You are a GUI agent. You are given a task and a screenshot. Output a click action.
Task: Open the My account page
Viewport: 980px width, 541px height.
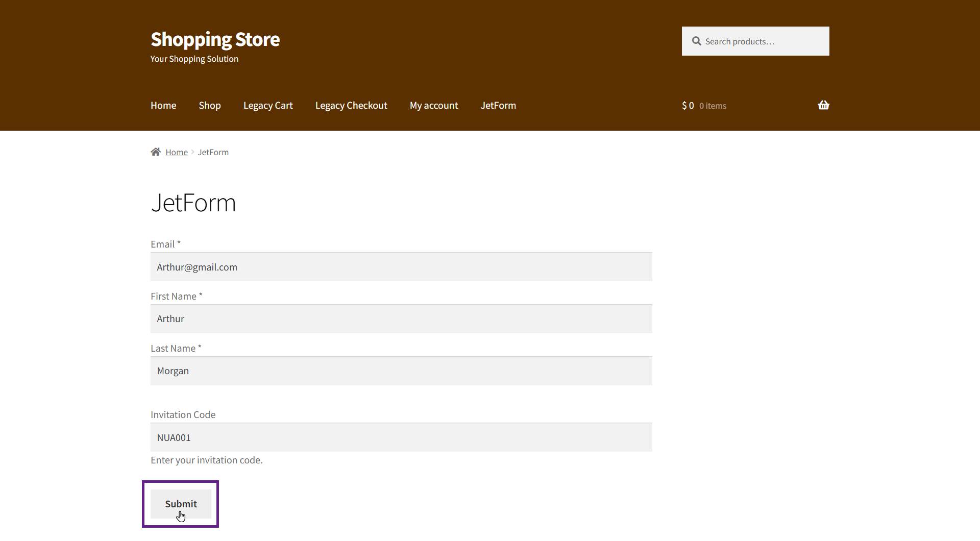[x=434, y=105]
